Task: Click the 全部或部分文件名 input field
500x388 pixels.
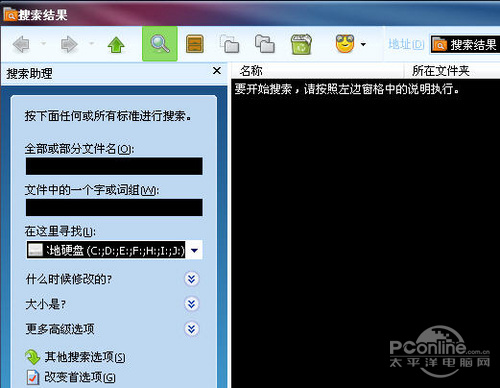Action: [x=114, y=166]
